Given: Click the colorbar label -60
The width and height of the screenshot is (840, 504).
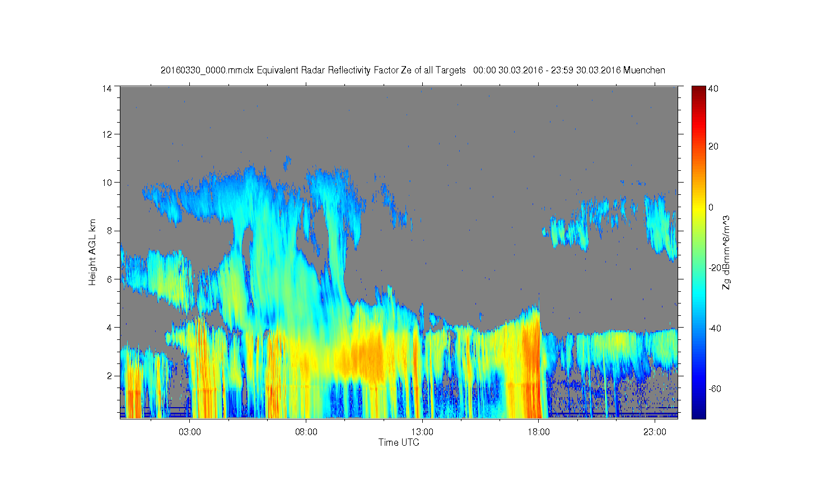Looking at the screenshot, I should [715, 389].
